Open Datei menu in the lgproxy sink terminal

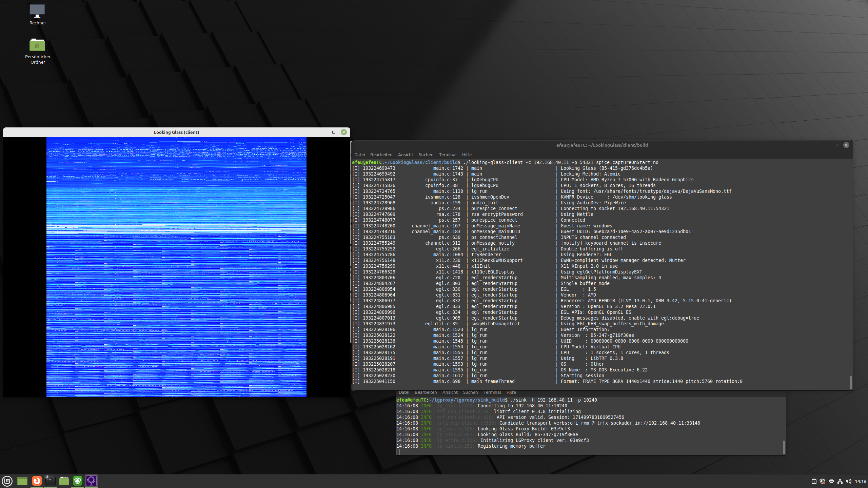pyautogui.click(x=404, y=392)
